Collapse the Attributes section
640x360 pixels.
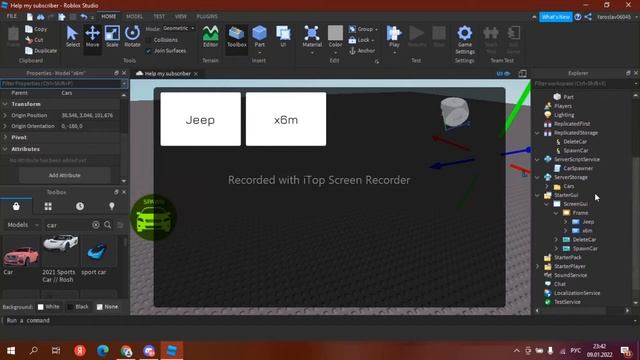click(5, 149)
